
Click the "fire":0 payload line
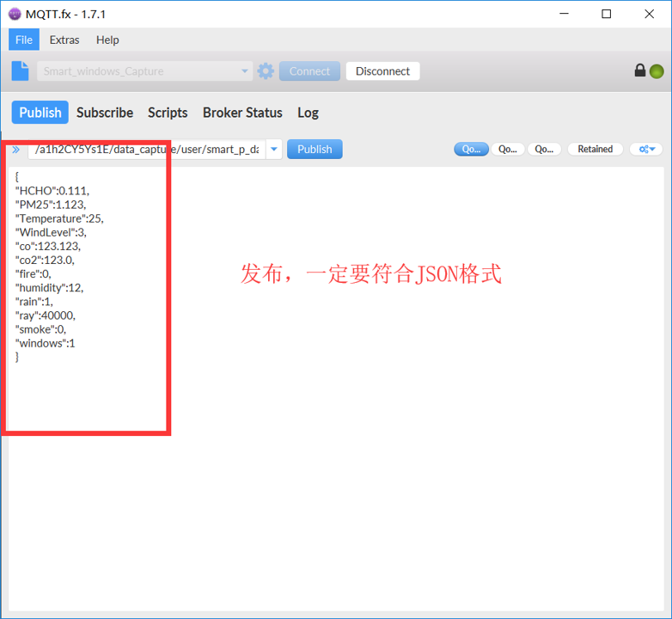(34, 274)
